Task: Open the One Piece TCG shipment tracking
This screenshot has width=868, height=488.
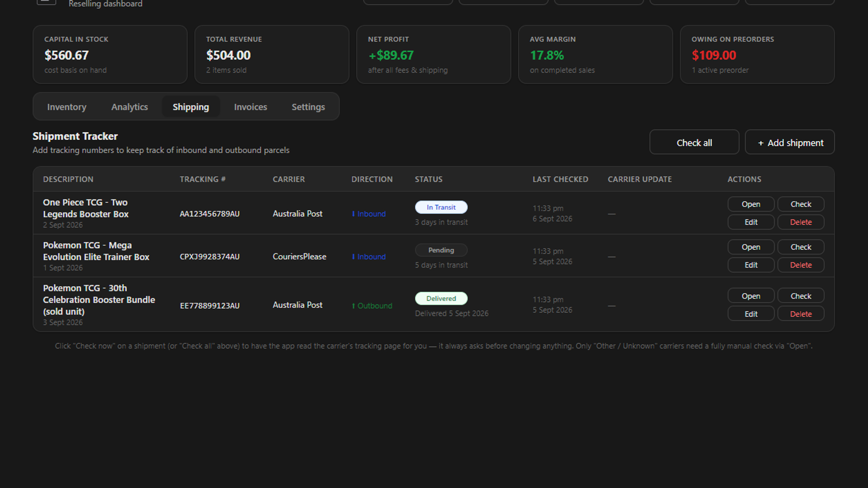Action: 751,204
